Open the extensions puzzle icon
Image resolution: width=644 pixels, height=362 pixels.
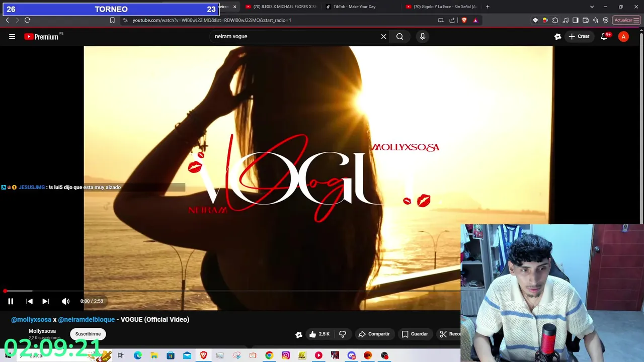[x=555, y=20]
